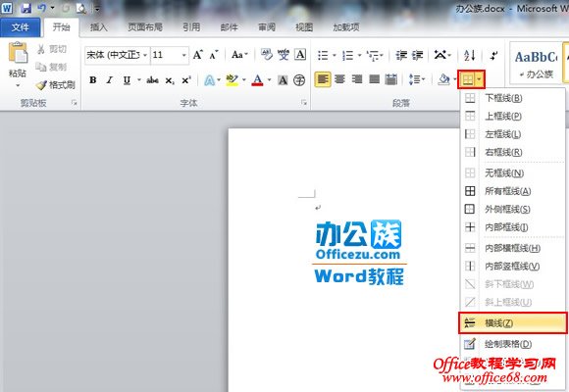Switch to the Page Layout (页面布局) tab
The height and width of the screenshot is (392, 569).
tap(145, 27)
